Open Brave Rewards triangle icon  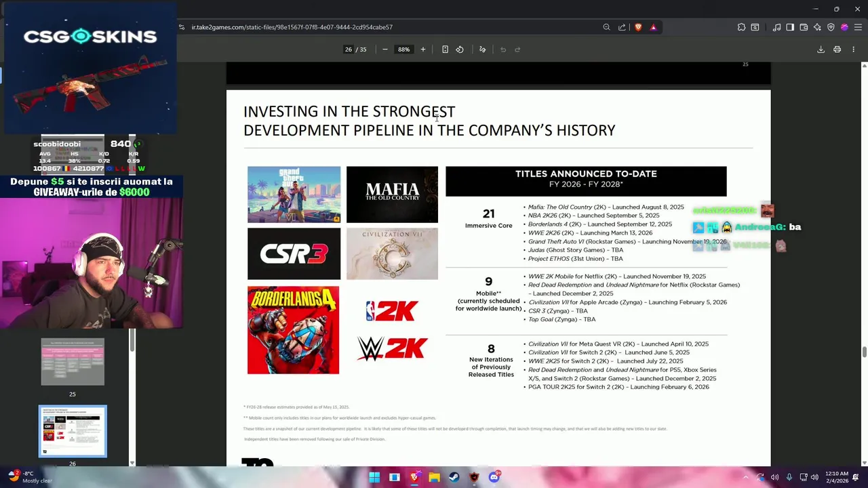(x=653, y=27)
